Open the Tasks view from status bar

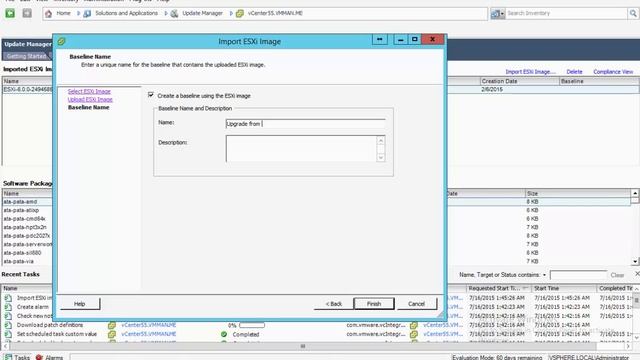[x=18, y=357]
